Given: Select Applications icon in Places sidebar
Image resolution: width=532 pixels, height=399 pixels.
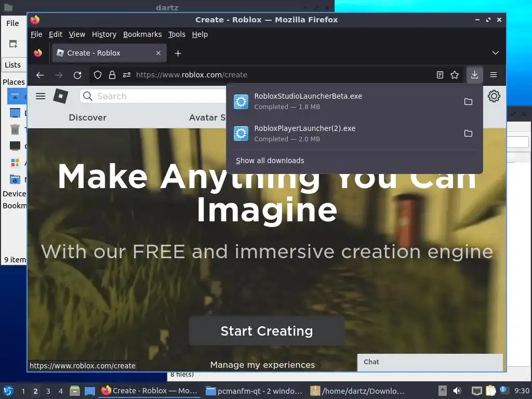Looking at the screenshot, I should point(15,163).
